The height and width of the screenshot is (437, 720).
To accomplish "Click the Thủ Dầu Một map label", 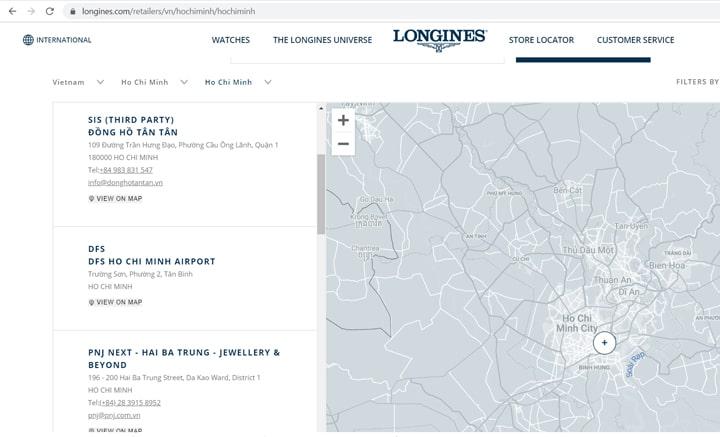I will pos(588,250).
